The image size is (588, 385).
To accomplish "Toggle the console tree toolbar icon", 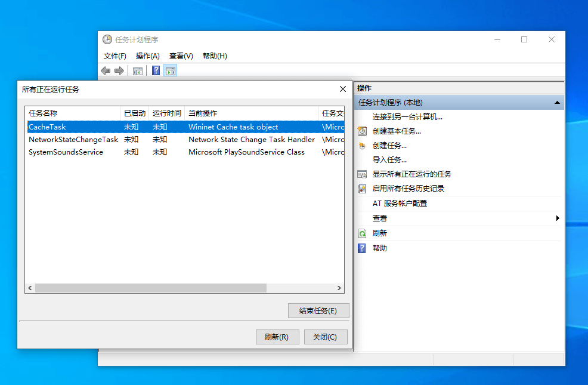I will [138, 71].
